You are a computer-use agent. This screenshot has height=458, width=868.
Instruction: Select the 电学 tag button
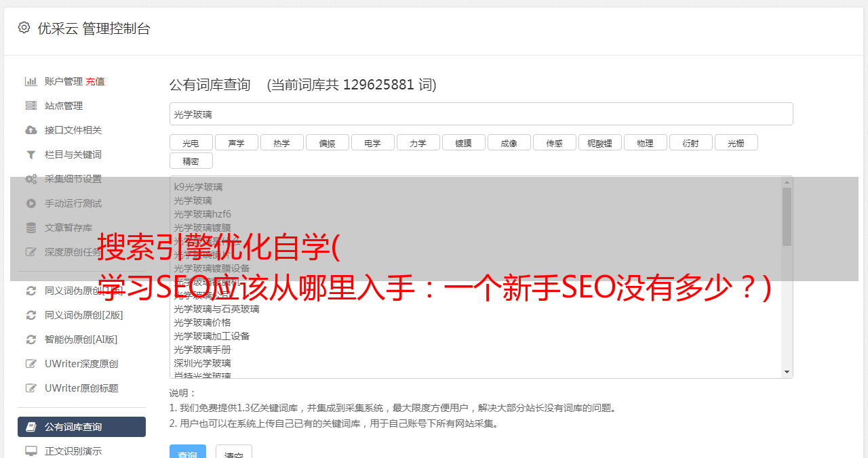tap(372, 142)
